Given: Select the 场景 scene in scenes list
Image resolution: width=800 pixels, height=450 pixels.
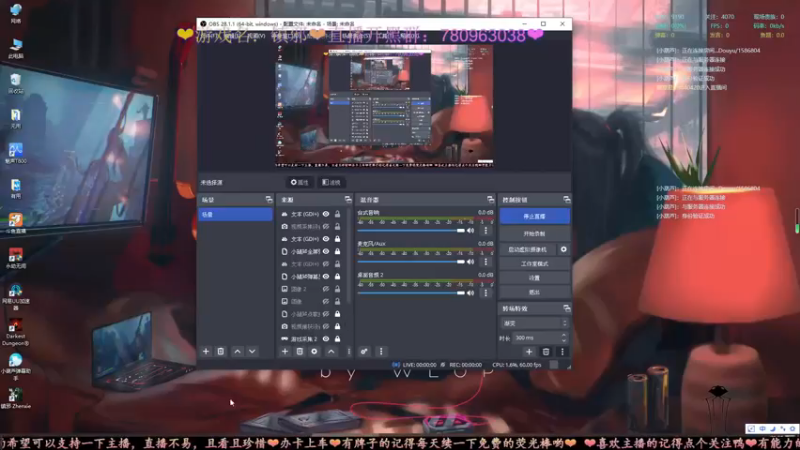Looking at the screenshot, I should 235,214.
